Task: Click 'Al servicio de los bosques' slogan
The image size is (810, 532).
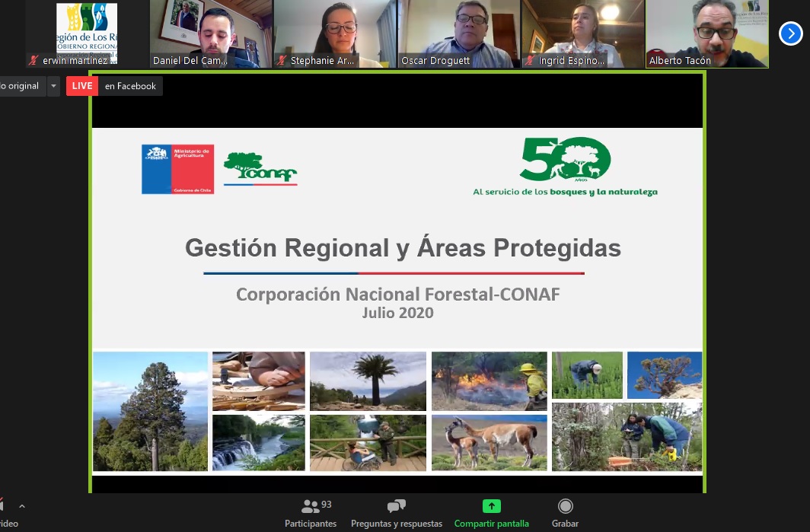Action: tap(565, 192)
